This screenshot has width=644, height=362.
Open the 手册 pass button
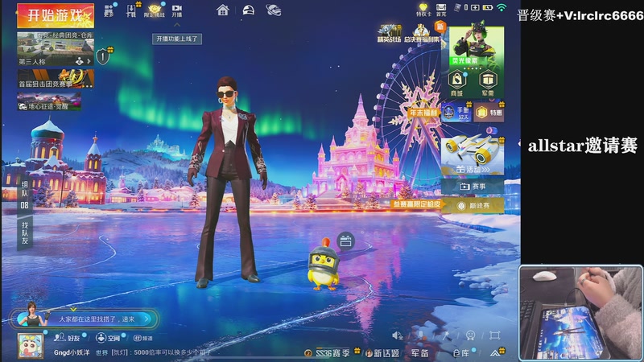coord(456,112)
